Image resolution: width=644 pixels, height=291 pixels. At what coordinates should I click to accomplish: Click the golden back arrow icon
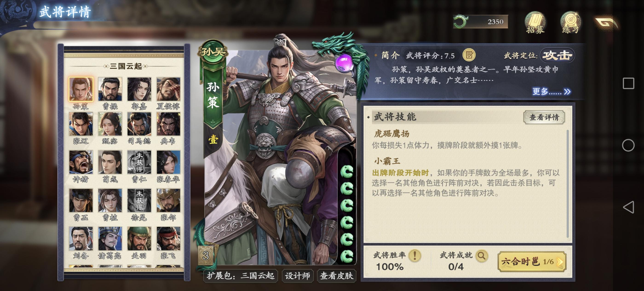point(606,23)
